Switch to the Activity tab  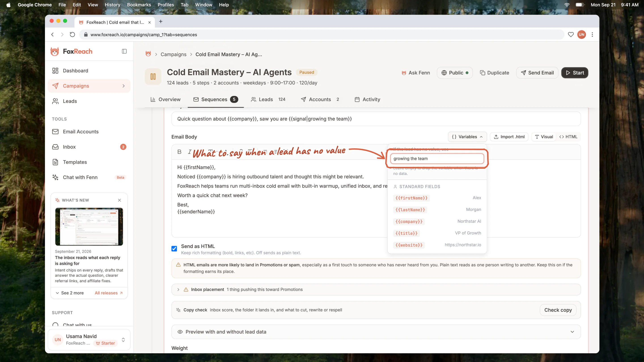(x=367, y=99)
